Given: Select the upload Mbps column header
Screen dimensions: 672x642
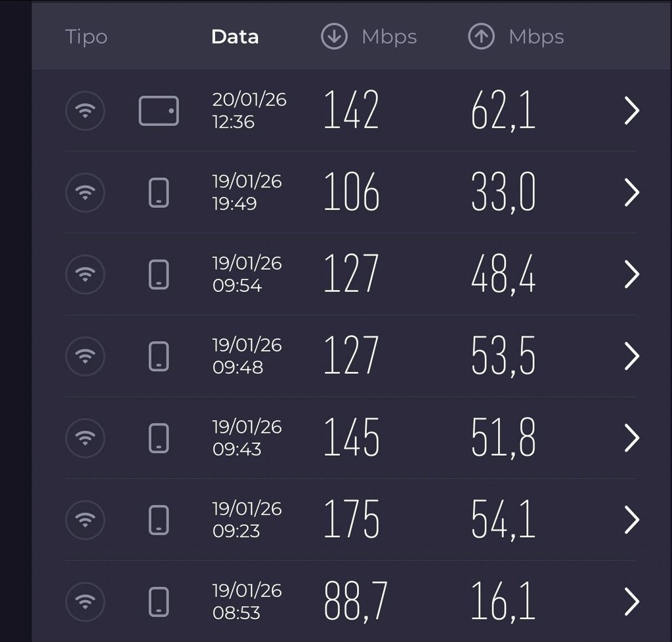Looking at the screenshot, I should (535, 37).
